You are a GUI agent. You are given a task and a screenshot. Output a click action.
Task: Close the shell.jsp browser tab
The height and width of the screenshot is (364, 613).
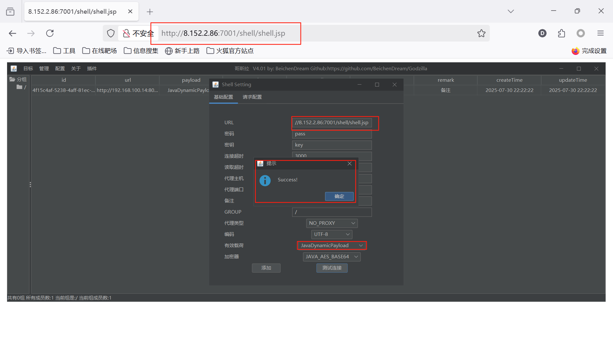tap(130, 11)
